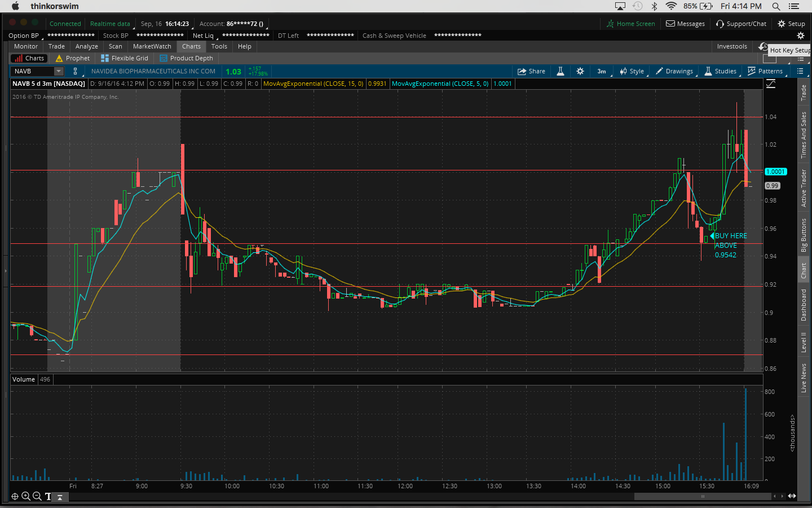
Task: Click the gear icon on the account info row
Action: pos(800,36)
